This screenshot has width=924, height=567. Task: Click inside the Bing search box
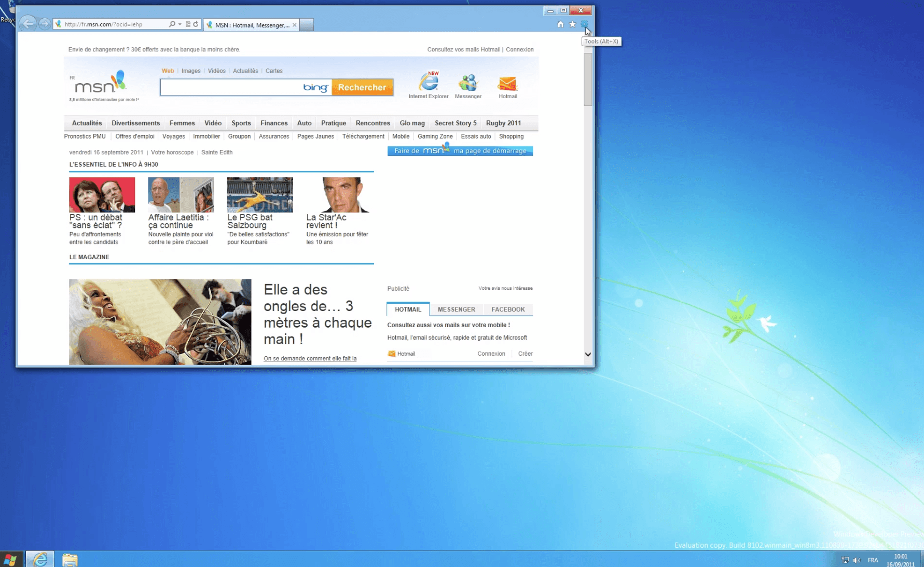coord(231,87)
